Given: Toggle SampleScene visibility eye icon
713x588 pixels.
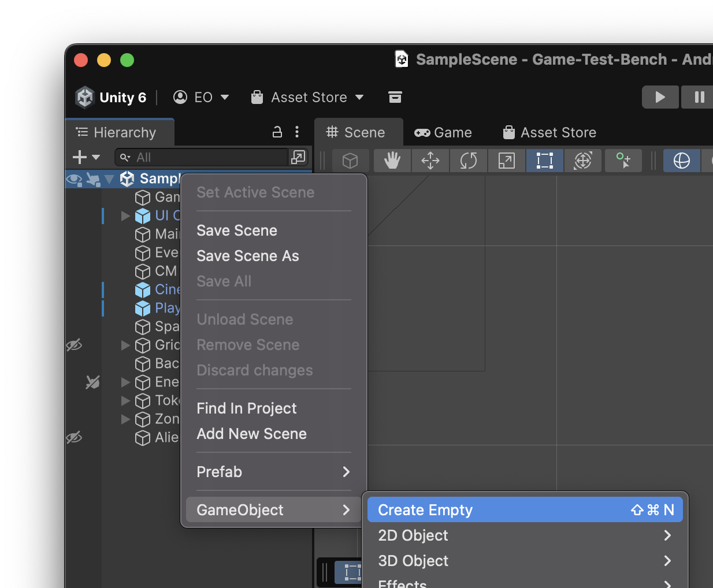Looking at the screenshot, I should coord(74,179).
